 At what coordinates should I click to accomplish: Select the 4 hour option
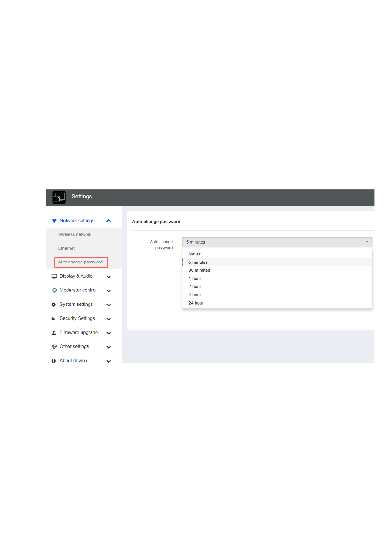tap(277, 295)
